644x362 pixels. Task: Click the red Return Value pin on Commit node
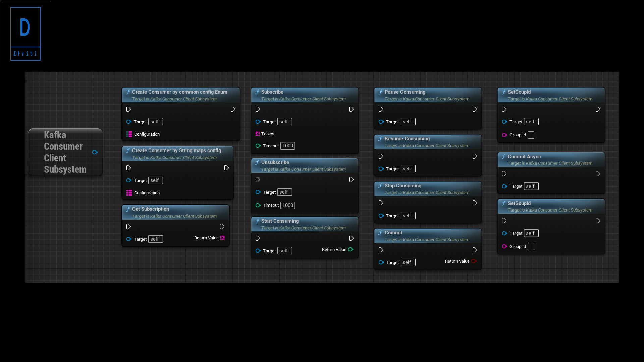tap(474, 261)
